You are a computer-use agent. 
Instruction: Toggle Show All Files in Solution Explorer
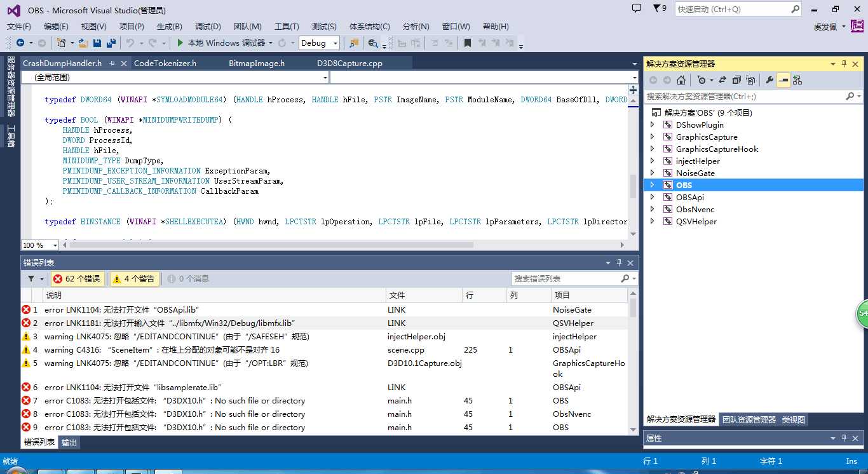click(750, 80)
